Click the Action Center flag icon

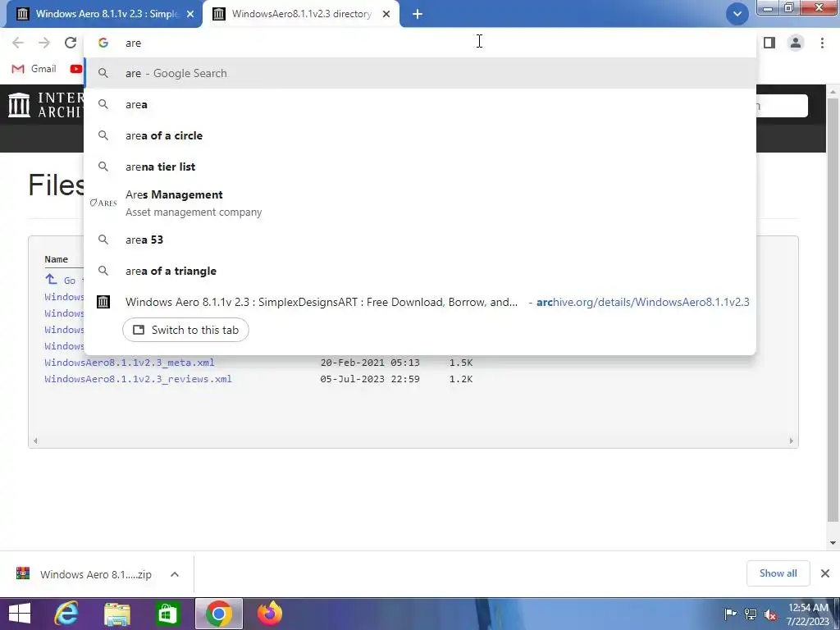tap(730, 614)
